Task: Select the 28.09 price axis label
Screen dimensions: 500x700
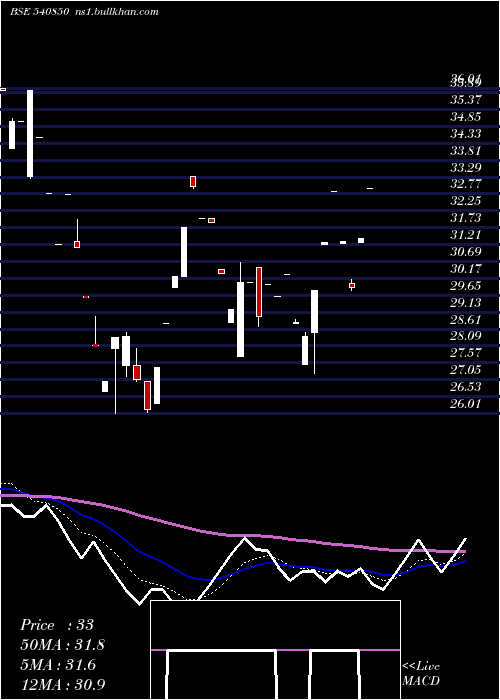Action: click(466, 337)
